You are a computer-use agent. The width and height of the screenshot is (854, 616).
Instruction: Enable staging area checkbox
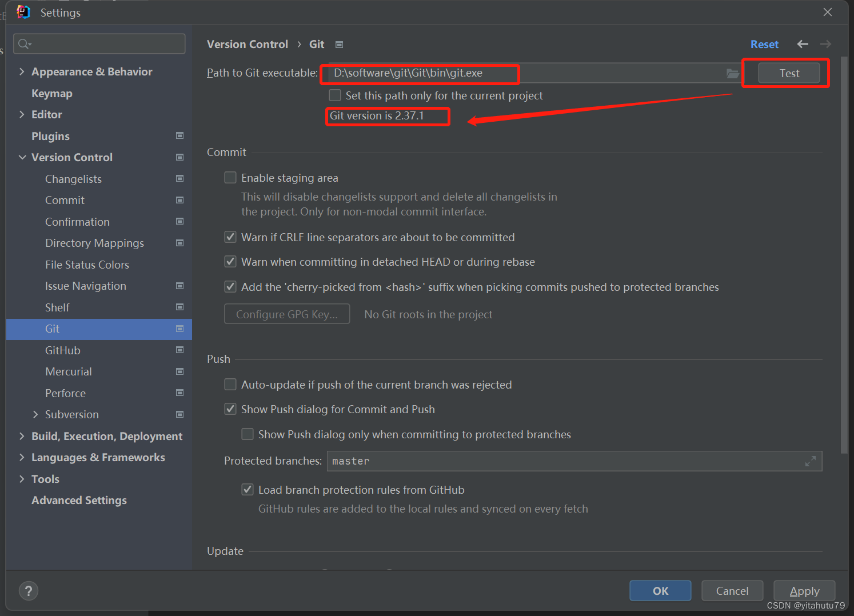(x=230, y=177)
